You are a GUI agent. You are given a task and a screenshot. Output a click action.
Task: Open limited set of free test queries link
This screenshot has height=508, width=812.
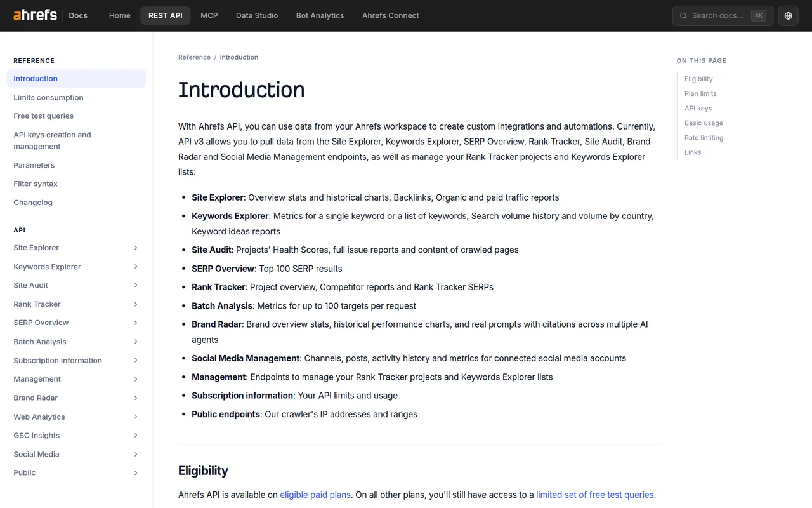594,495
